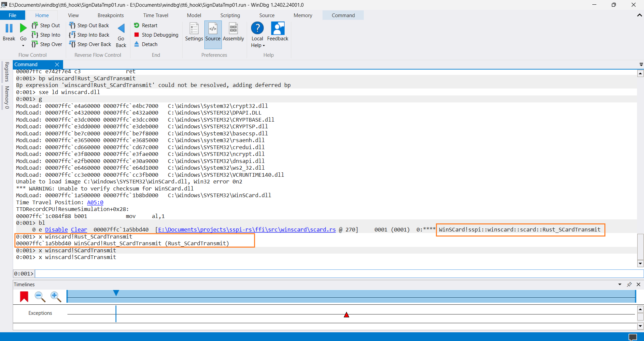Open the debugger Settings icon
Viewport: 644px width, 341px height.
(x=194, y=29)
